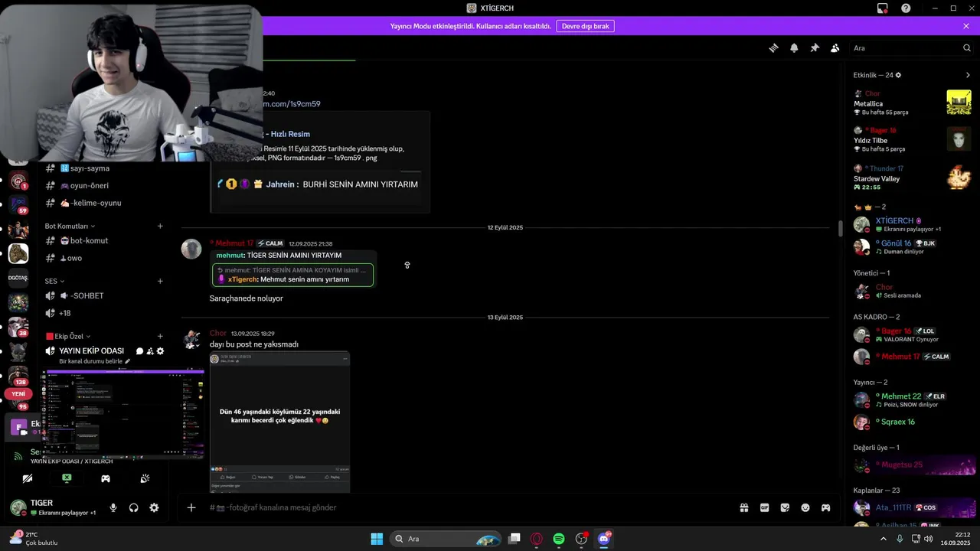Viewport: 980px width, 551px height.
Task: Toggle headphone deafen in user panel
Action: pyautogui.click(x=134, y=507)
